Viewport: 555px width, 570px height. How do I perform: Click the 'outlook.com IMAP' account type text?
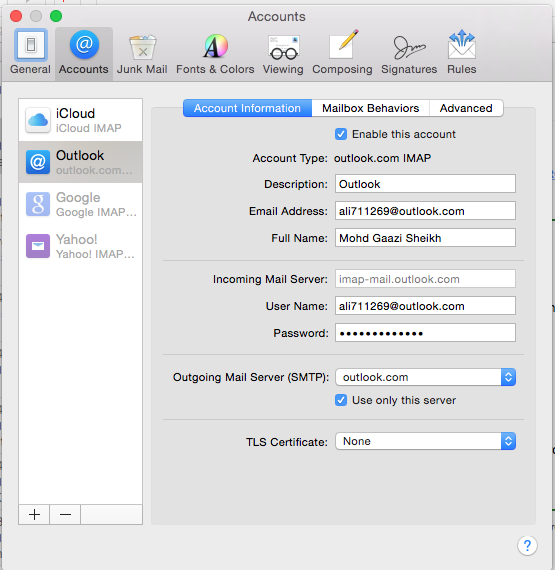coord(382,158)
